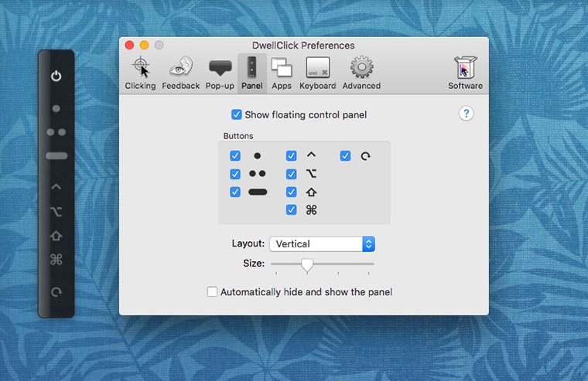Viewport: 588px width, 381px height.
Task: Toggle the Command key button checkbox
Action: 292,209
